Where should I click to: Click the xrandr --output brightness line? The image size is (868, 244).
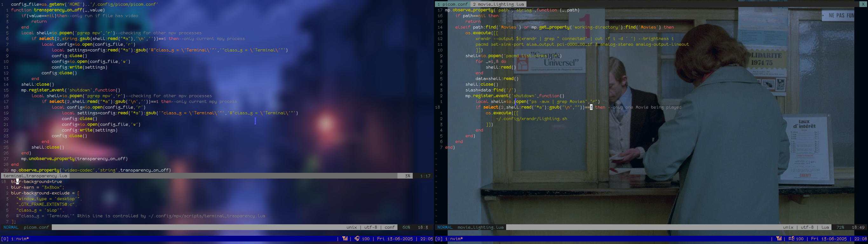(574, 39)
